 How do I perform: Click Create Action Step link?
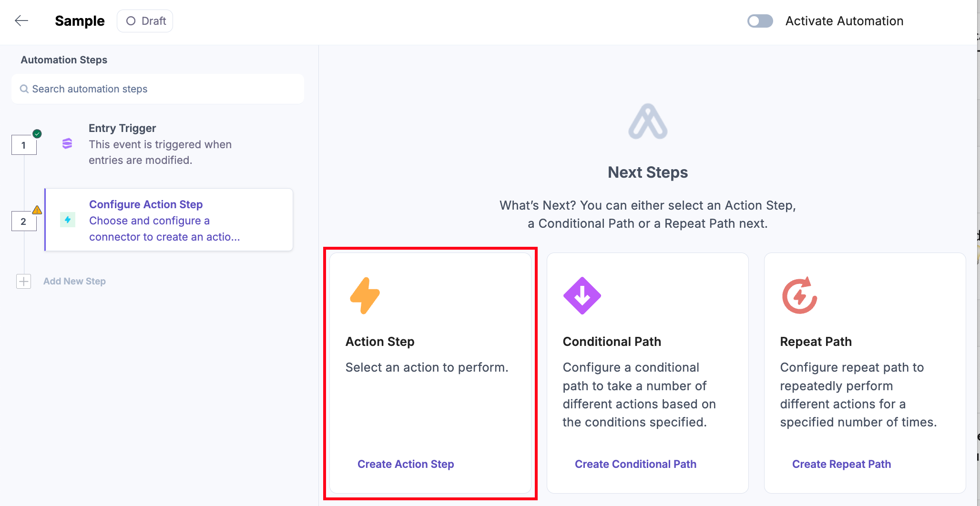coord(406,464)
